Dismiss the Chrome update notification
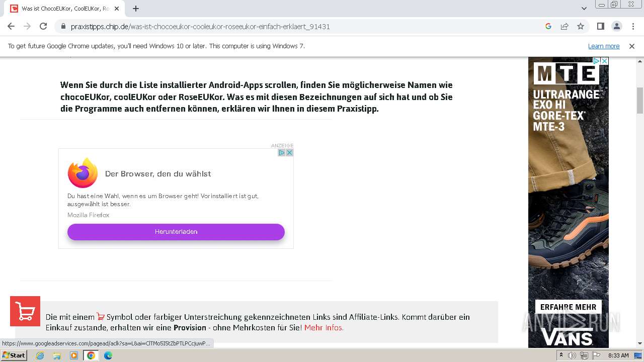This screenshot has height=362, width=644. click(x=632, y=46)
